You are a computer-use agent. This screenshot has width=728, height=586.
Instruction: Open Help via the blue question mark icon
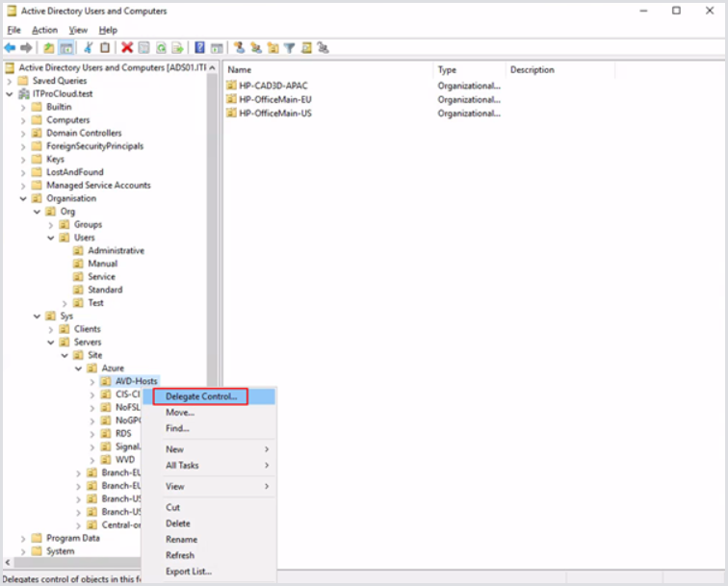[199, 47]
